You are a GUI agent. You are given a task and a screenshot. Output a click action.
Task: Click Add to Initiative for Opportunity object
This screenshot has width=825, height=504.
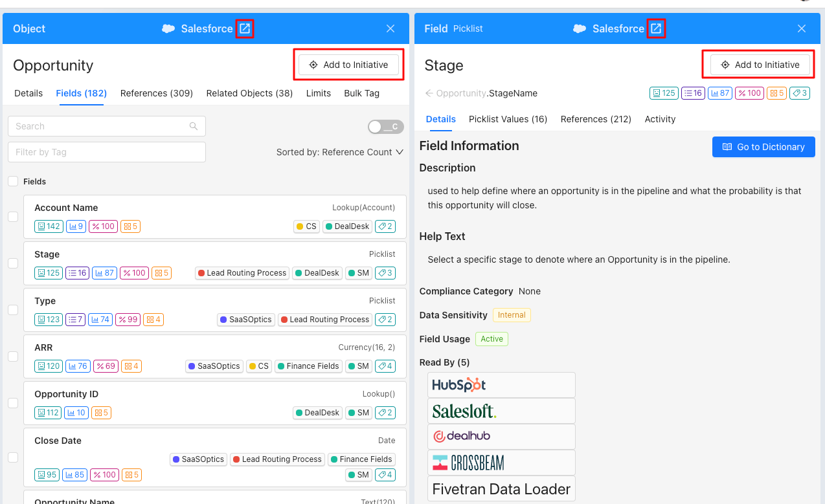tap(349, 65)
